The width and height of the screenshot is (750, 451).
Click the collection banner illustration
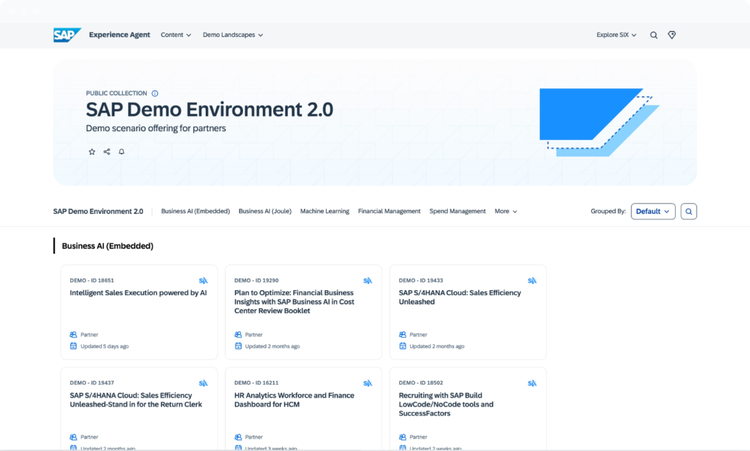coord(599,122)
